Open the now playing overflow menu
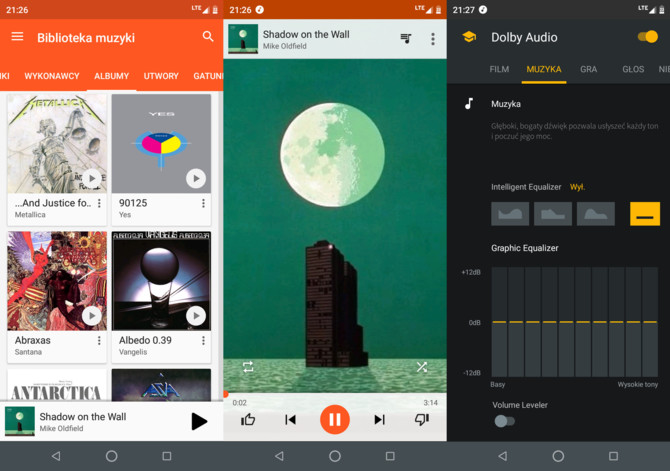 (433, 39)
